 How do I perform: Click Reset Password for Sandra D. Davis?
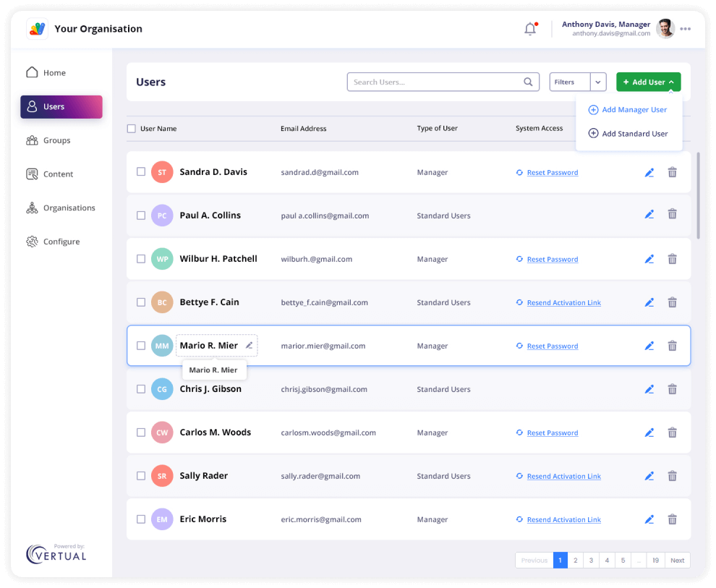tap(553, 173)
